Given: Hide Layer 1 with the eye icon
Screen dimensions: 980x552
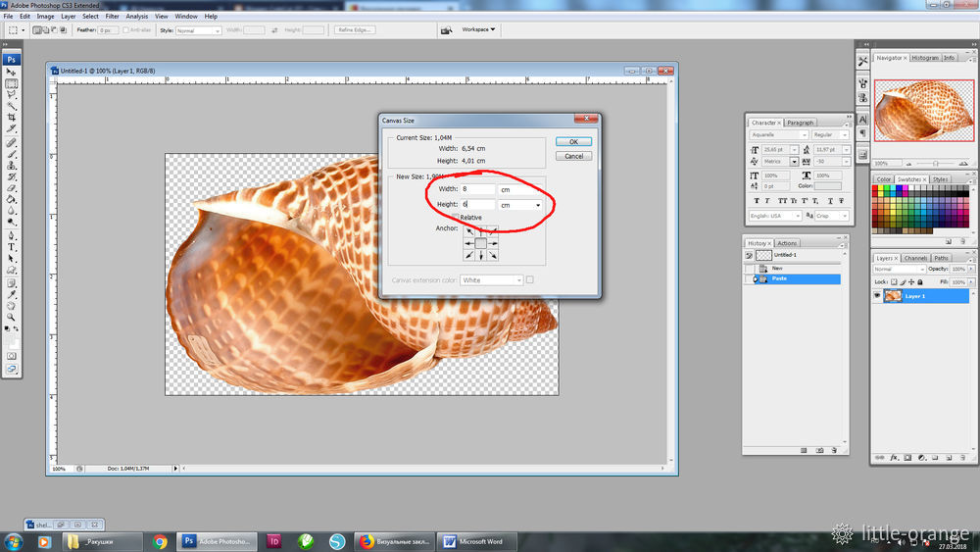Looking at the screenshot, I should pyautogui.click(x=877, y=296).
